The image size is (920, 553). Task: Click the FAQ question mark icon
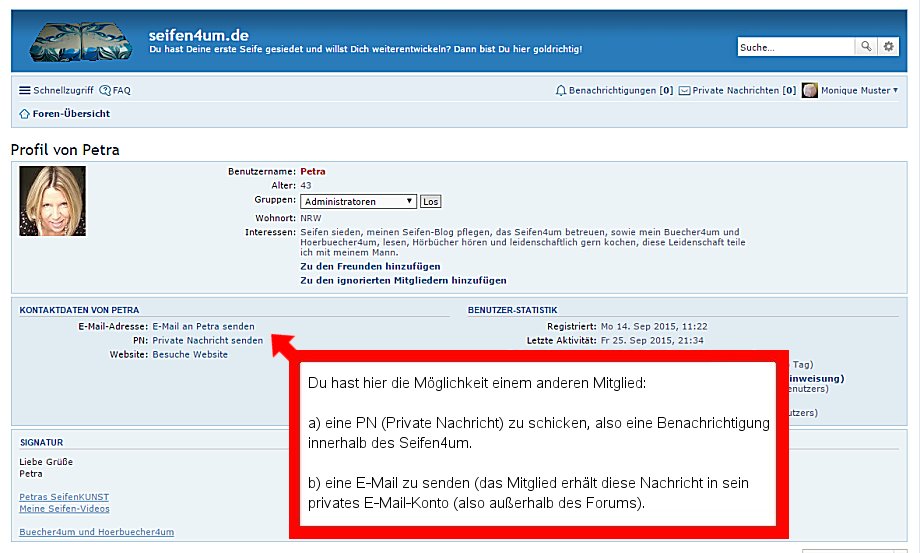point(105,90)
